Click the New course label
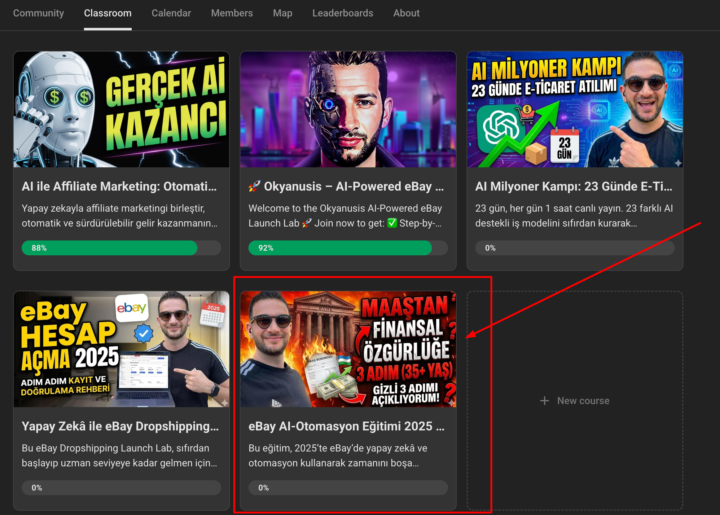This screenshot has width=720, height=515. (x=583, y=401)
